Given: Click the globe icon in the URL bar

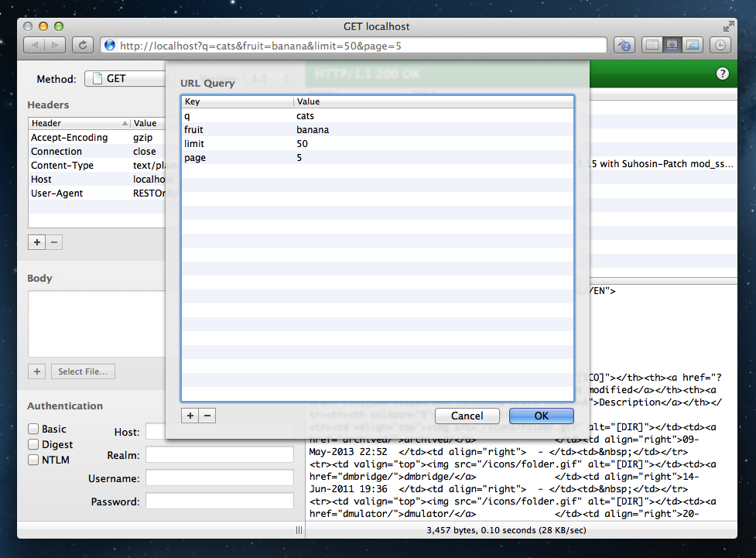Looking at the screenshot, I should pos(110,46).
